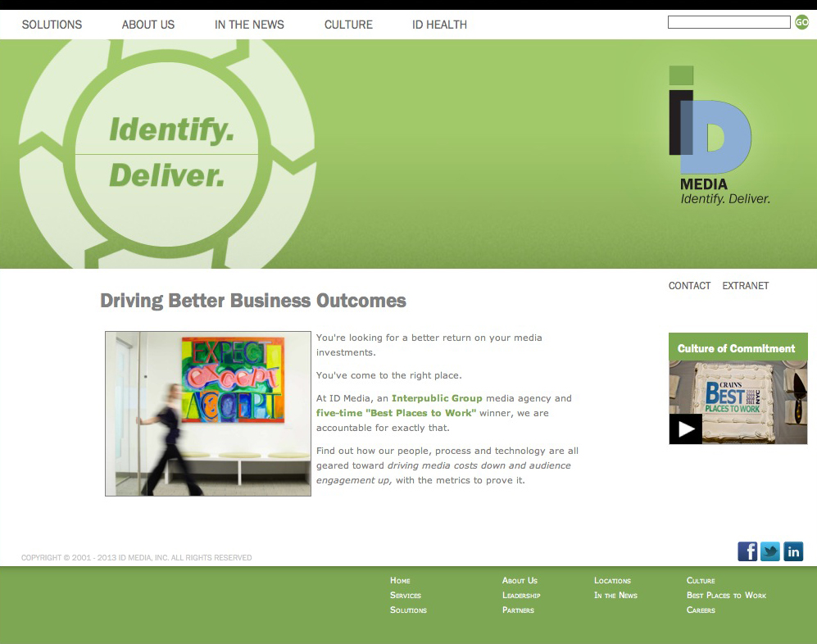Open Careers in the footer
The image size is (817, 644).
pos(701,610)
